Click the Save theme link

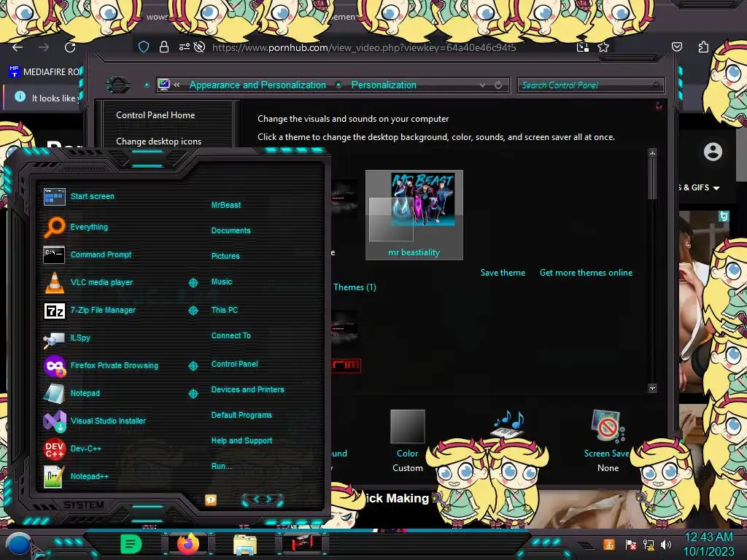pos(503,273)
